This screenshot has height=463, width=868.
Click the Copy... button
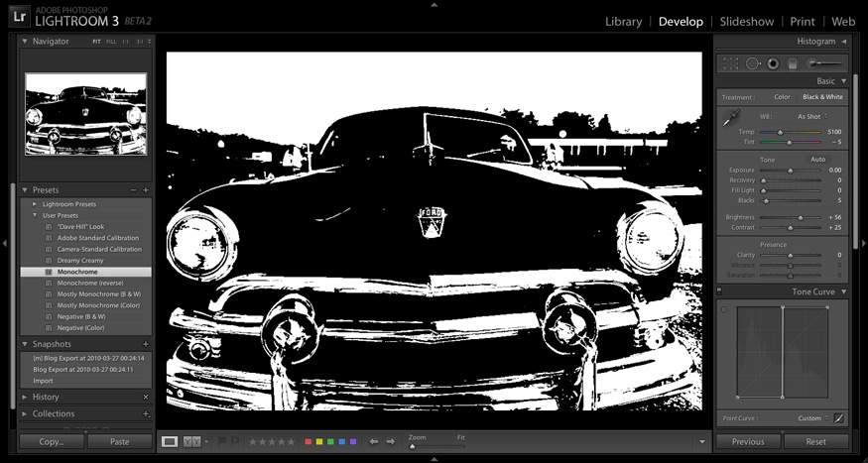pos(52,441)
